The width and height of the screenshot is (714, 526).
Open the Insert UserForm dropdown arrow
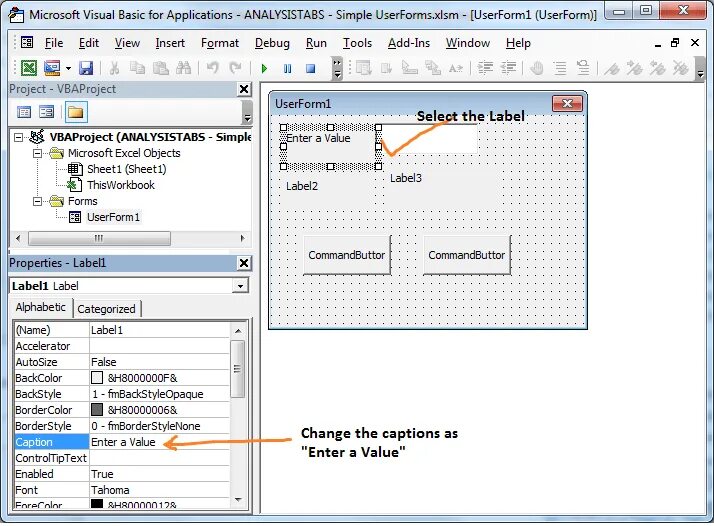point(68,69)
